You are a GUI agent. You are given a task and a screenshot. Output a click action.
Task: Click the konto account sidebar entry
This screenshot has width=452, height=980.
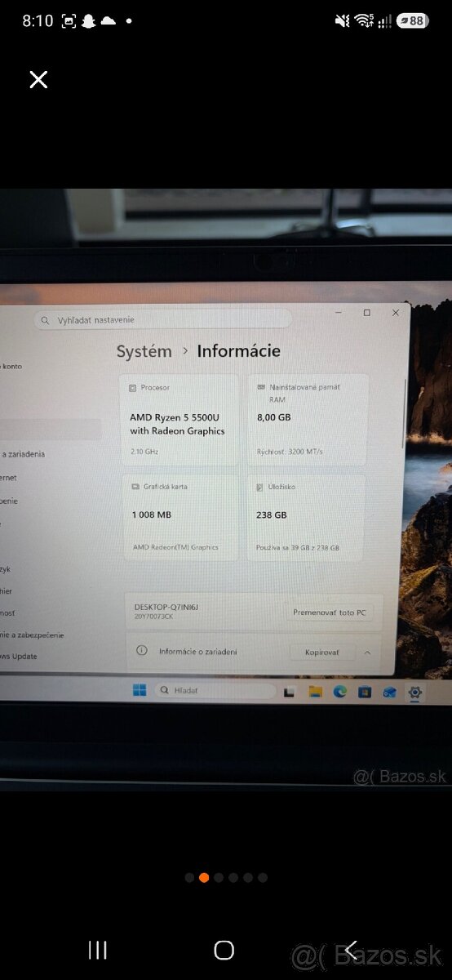point(11,367)
